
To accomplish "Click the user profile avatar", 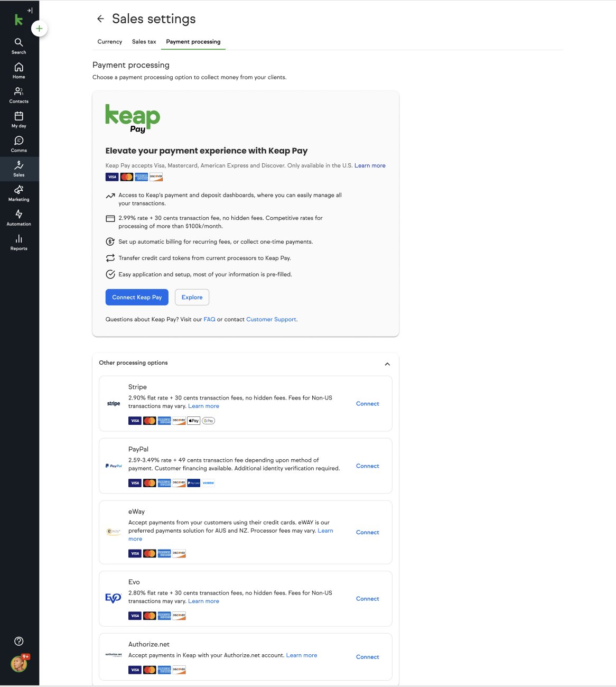I will coord(19,664).
